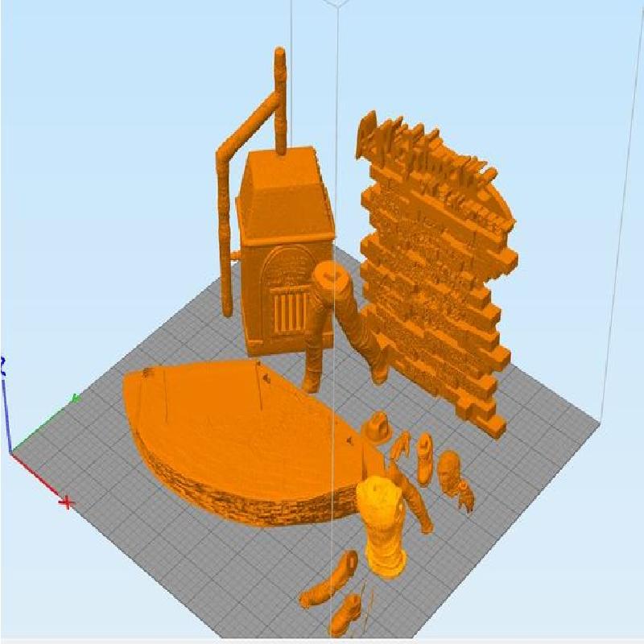This screenshot has height=644, width=644.
Task: Select the highlighted light-orange torso model
Action: click(382, 528)
